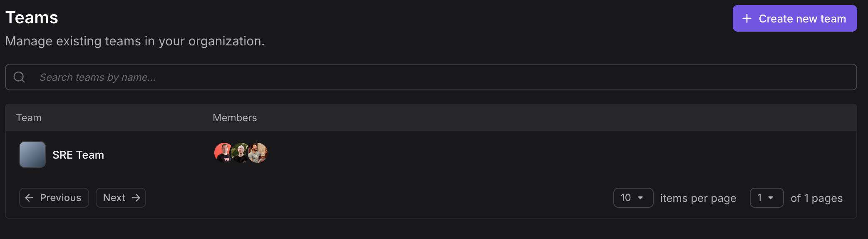Click the magnifying glass search icon

(x=19, y=77)
